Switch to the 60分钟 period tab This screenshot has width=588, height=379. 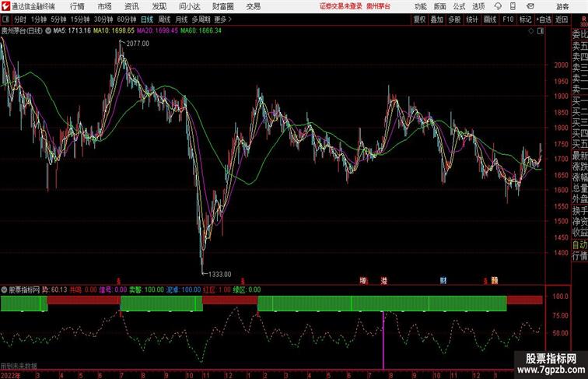click(127, 19)
